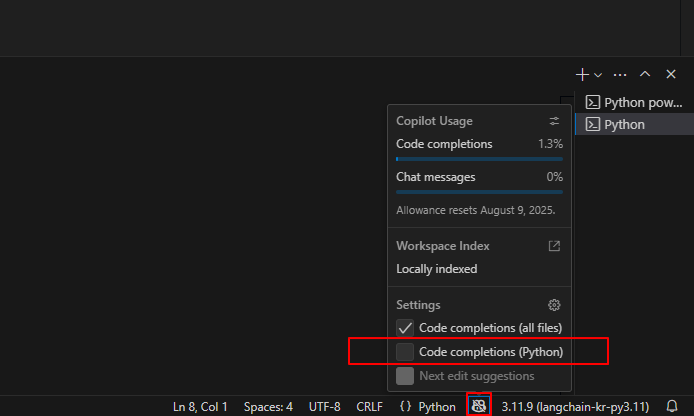Click the terminal icon beside Python pow...

pos(592,102)
